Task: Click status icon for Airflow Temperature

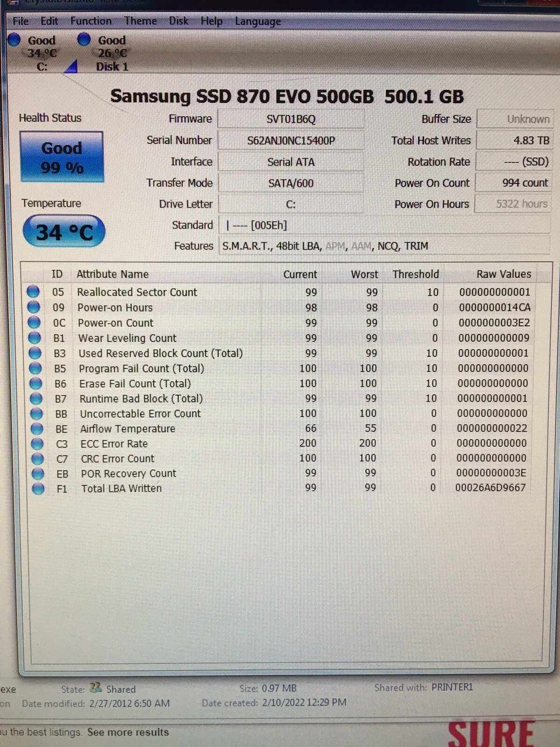Action: coord(37,429)
